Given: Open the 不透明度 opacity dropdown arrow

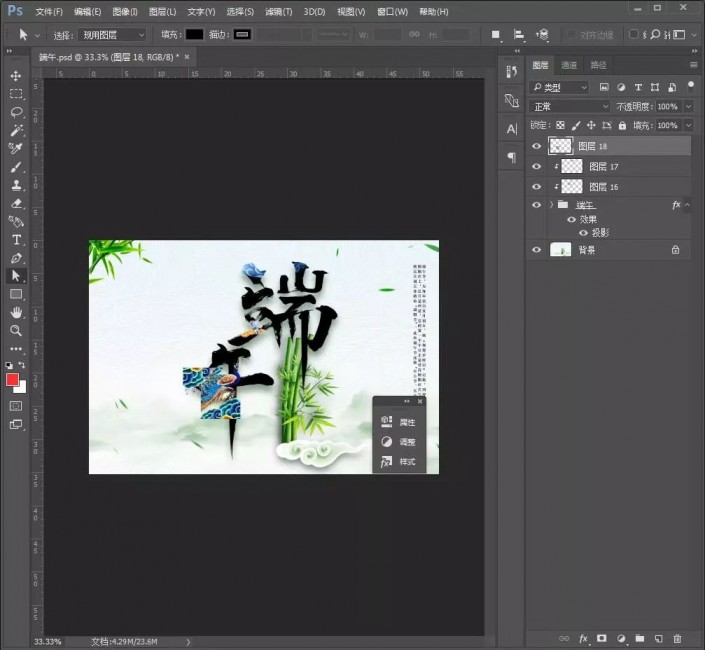Looking at the screenshot, I should 688,107.
